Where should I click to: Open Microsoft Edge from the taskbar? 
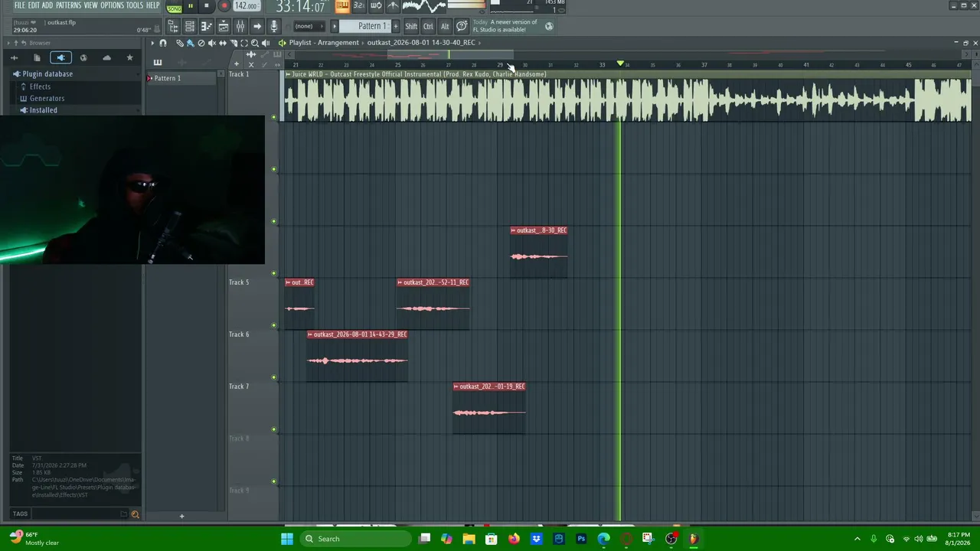point(603,539)
